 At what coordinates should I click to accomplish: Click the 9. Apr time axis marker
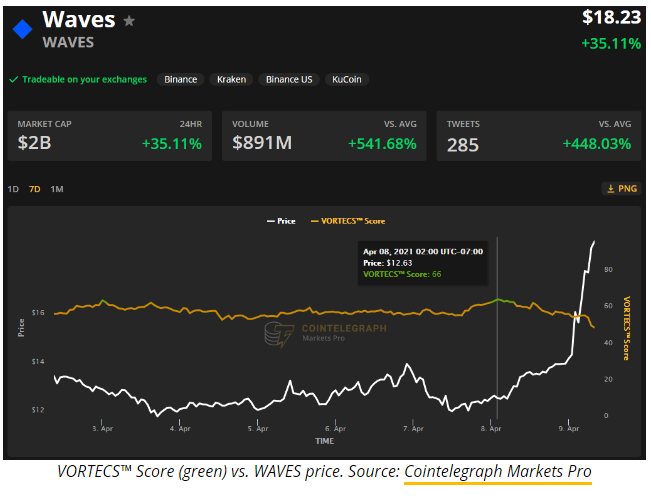[x=569, y=428]
